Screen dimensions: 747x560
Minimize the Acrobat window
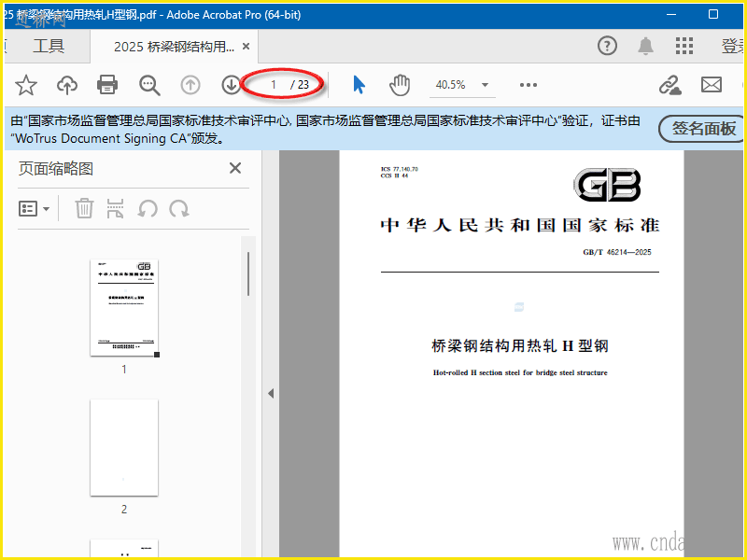pos(671,14)
